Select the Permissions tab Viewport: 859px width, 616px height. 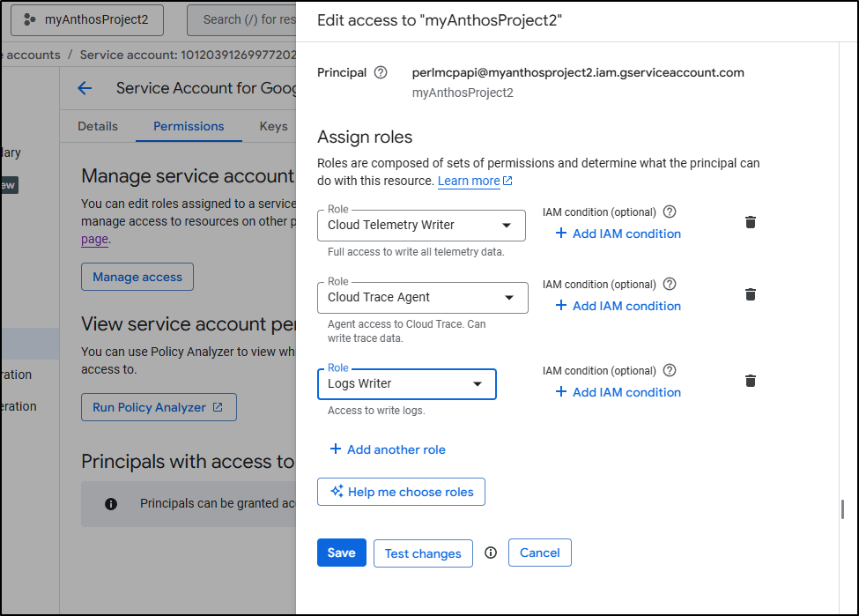(189, 126)
